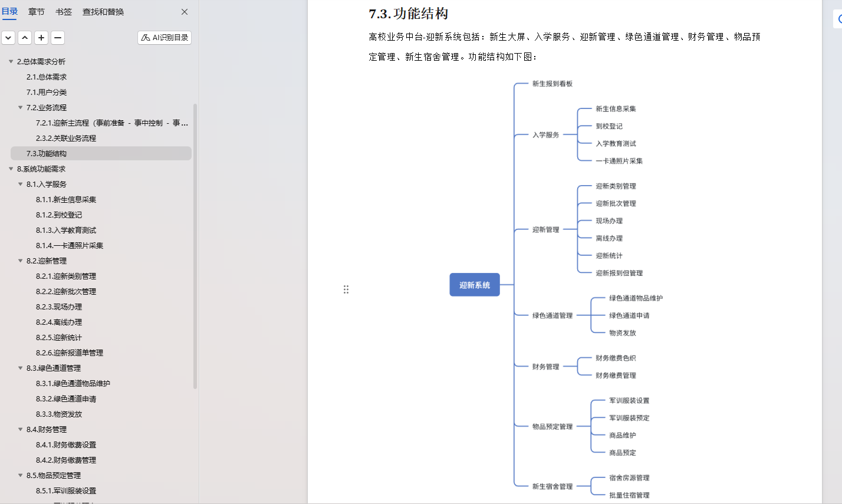Image resolution: width=842 pixels, height=504 pixels.
Task: Click the six-dot drag handle beside the diagram
Action: (346, 289)
